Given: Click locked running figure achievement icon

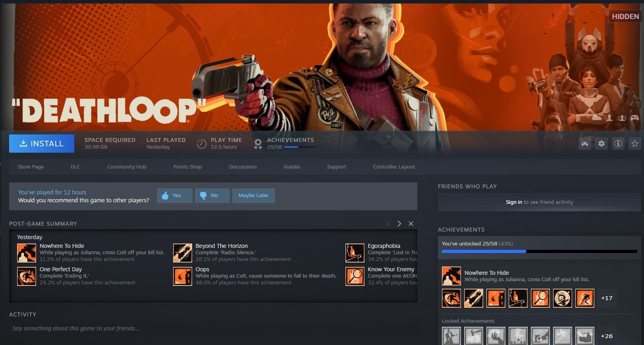Looking at the screenshot, I should coord(563,336).
